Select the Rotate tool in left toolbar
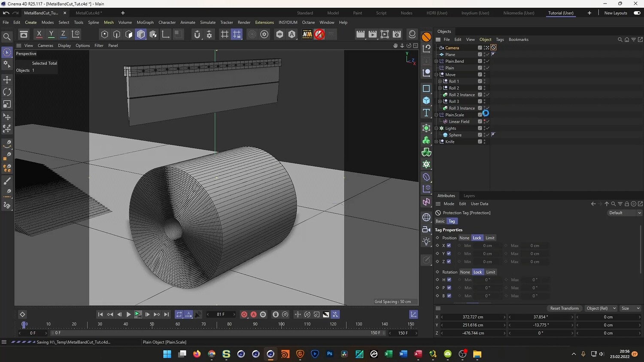Viewport: 644px width, 362px height. click(7, 92)
